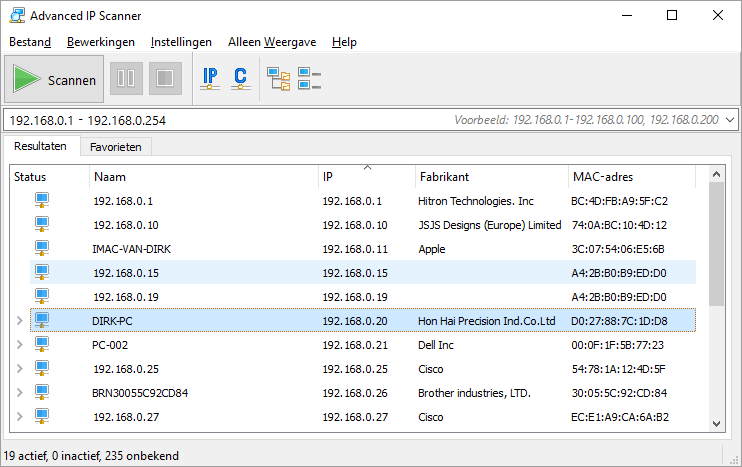This screenshot has width=742, height=467.
Task: Expand the DIRK-PC row
Action: (x=19, y=320)
